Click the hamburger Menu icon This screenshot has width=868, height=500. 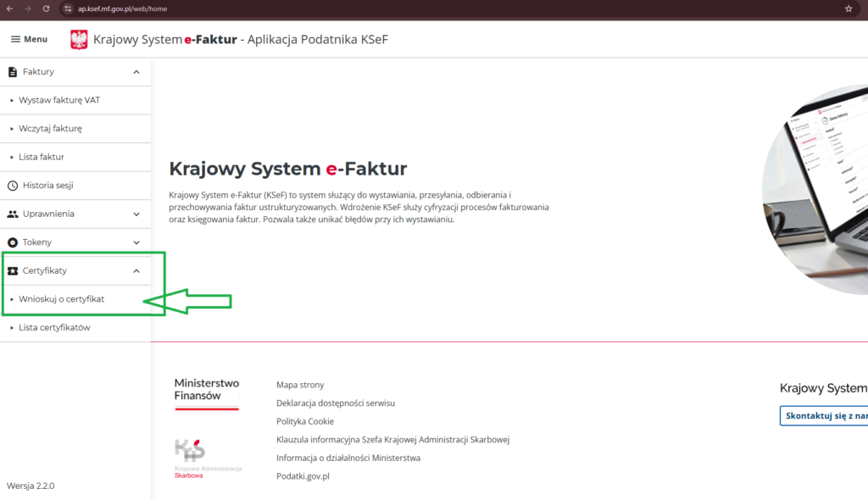click(15, 39)
